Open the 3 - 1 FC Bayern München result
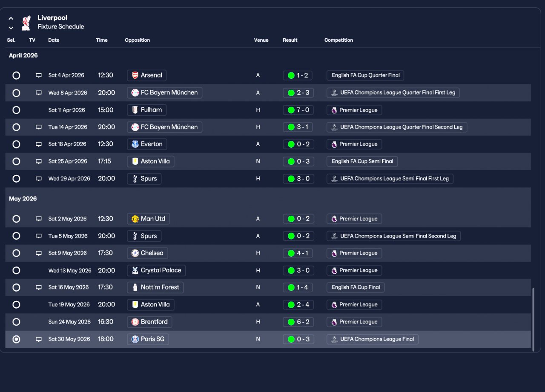Screen dimensions: 545x392 (298, 127)
